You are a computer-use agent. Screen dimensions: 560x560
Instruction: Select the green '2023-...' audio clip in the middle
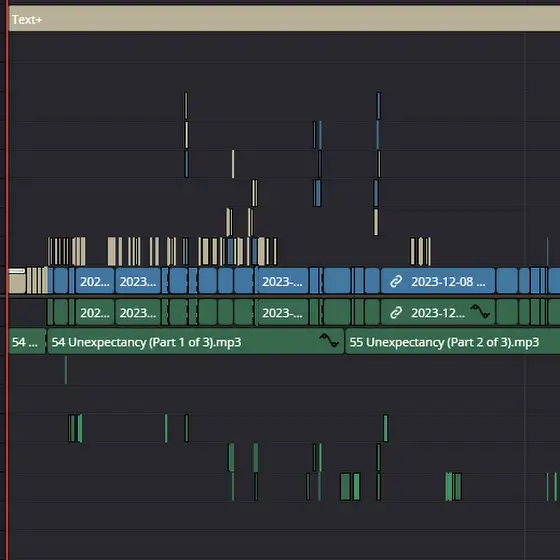click(283, 313)
